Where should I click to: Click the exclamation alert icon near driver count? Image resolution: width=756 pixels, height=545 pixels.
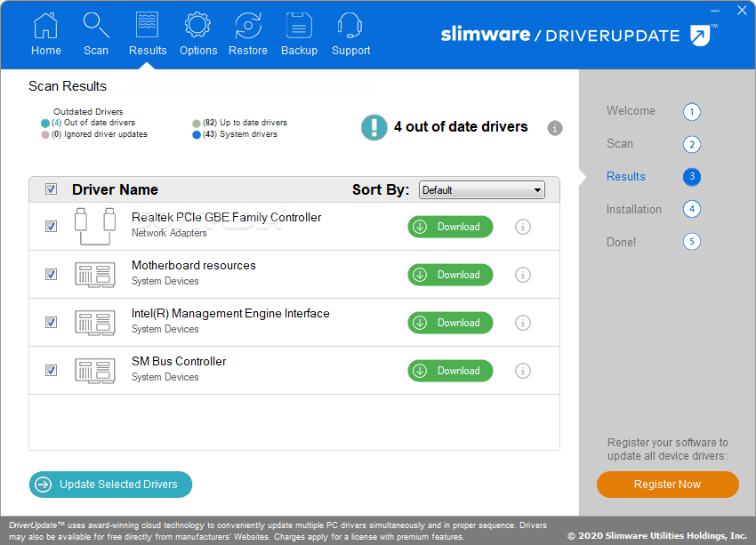tap(374, 127)
